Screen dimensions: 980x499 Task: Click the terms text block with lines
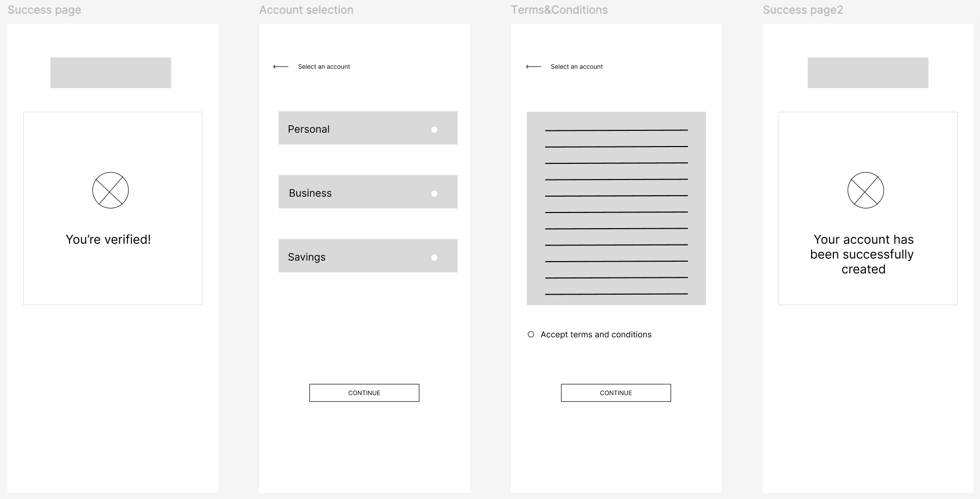tap(616, 208)
